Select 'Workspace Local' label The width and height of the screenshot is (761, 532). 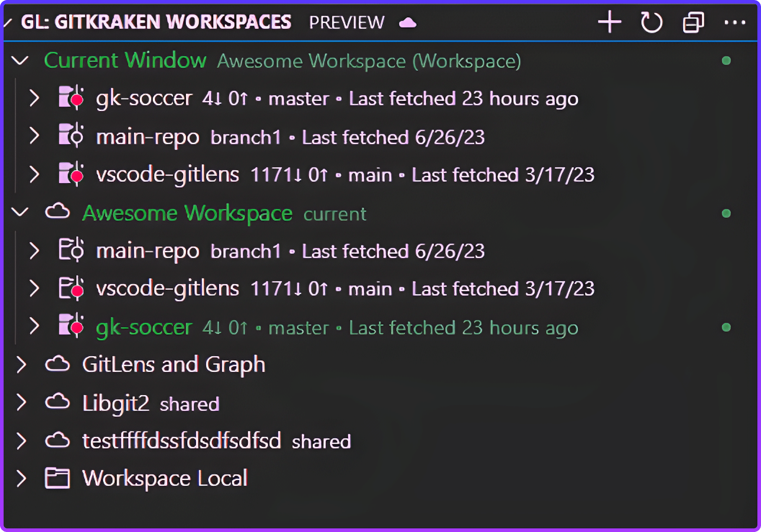coord(165,479)
